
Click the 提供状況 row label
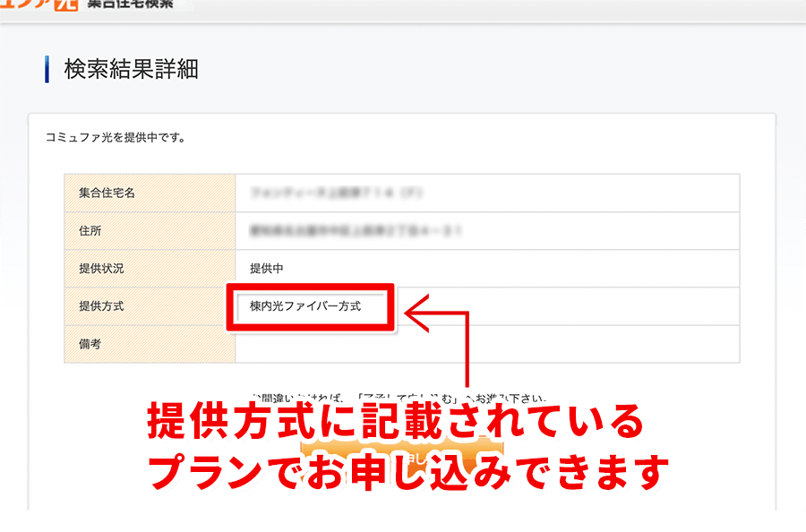(x=101, y=268)
